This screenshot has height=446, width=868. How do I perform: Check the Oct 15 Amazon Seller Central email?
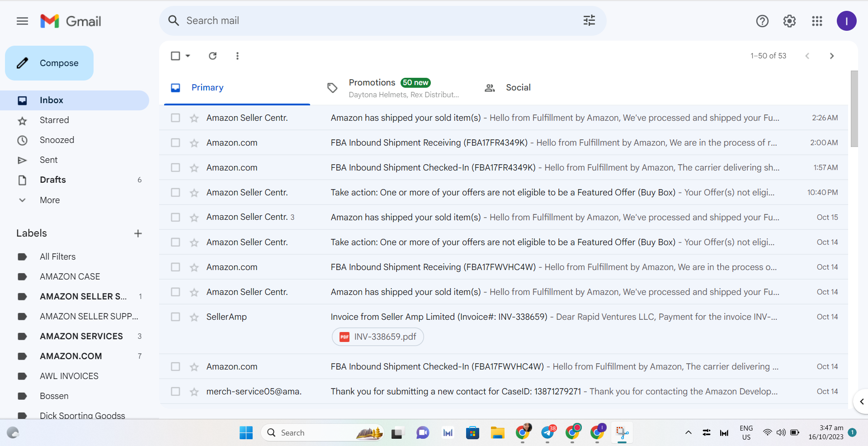point(175,218)
